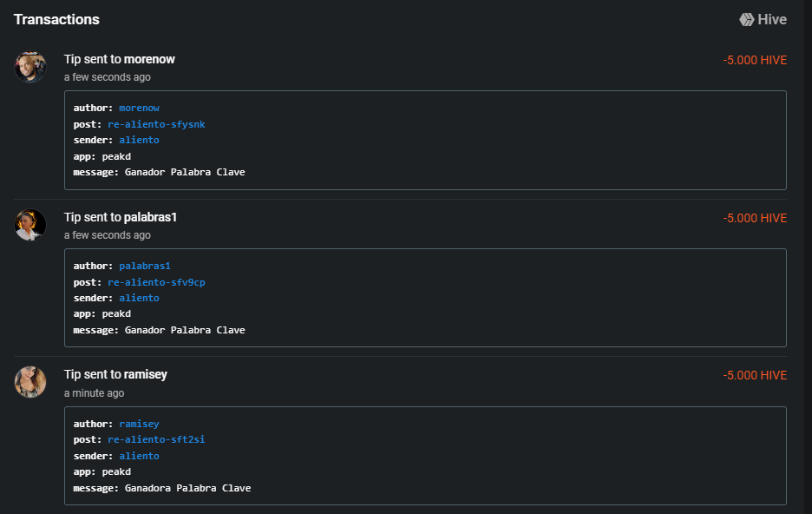Viewport: 812px width, 514px height.
Task: Select the 'Tip sent to ramisey' title
Action: (x=115, y=374)
